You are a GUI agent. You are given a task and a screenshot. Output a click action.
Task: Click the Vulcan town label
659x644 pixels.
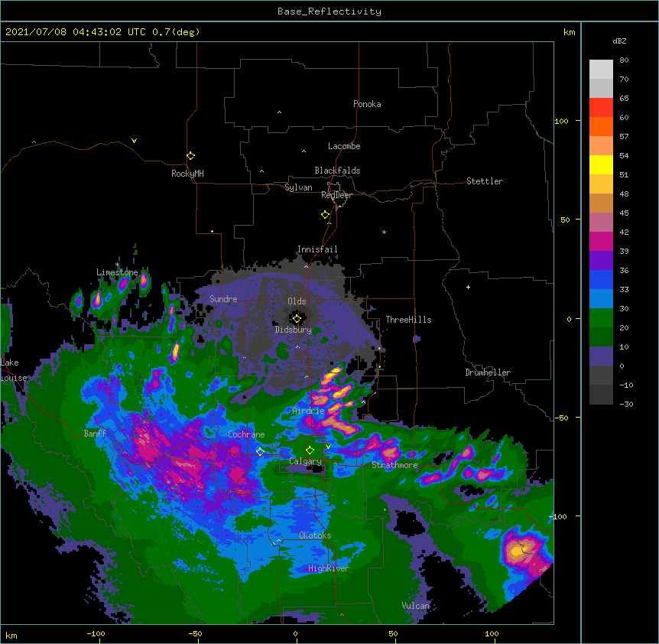[416, 606]
